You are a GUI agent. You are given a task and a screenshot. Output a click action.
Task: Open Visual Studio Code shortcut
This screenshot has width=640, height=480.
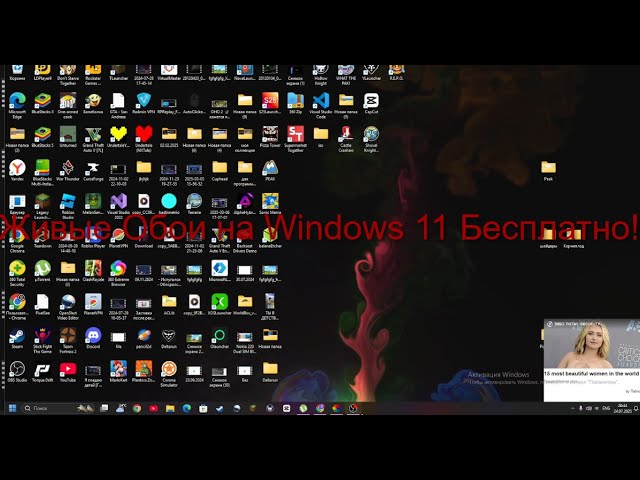point(321,105)
